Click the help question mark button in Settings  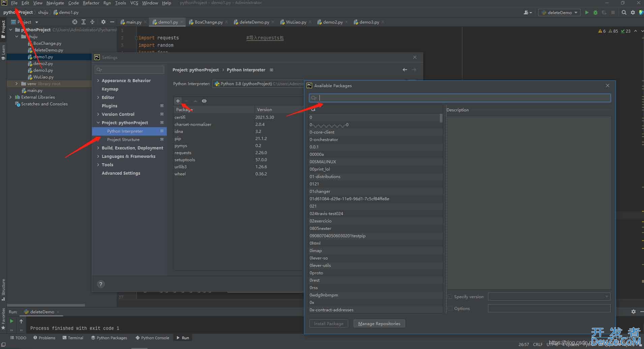(x=101, y=284)
